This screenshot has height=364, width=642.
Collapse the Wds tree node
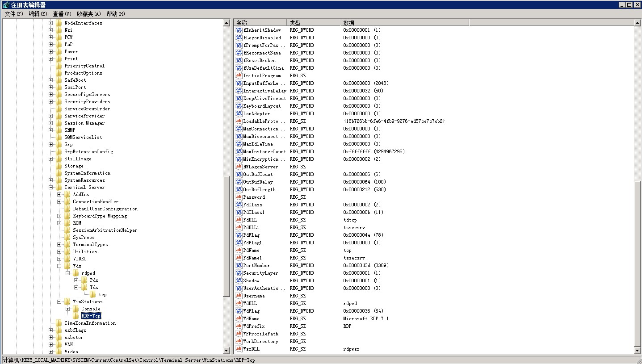tap(59, 266)
